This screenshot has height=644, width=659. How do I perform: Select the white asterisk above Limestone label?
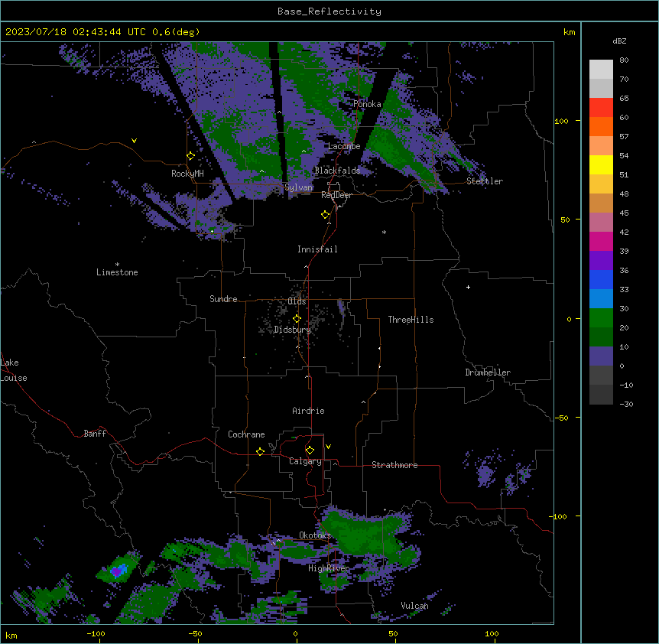click(117, 265)
